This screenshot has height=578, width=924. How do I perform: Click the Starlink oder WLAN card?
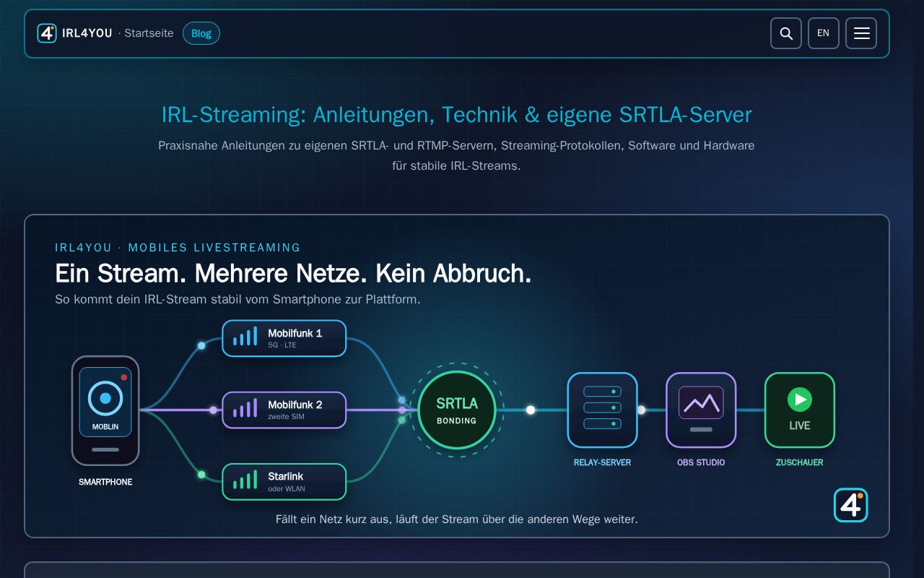(284, 481)
